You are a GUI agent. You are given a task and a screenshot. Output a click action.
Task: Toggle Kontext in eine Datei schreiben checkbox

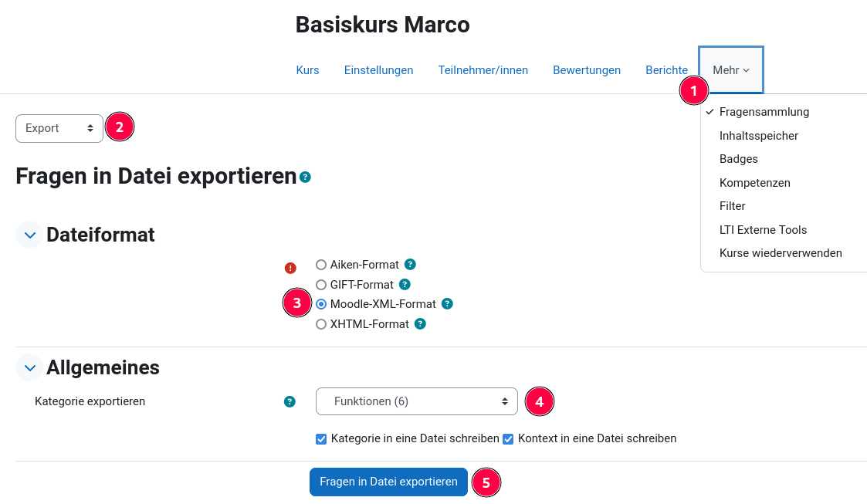(508, 439)
